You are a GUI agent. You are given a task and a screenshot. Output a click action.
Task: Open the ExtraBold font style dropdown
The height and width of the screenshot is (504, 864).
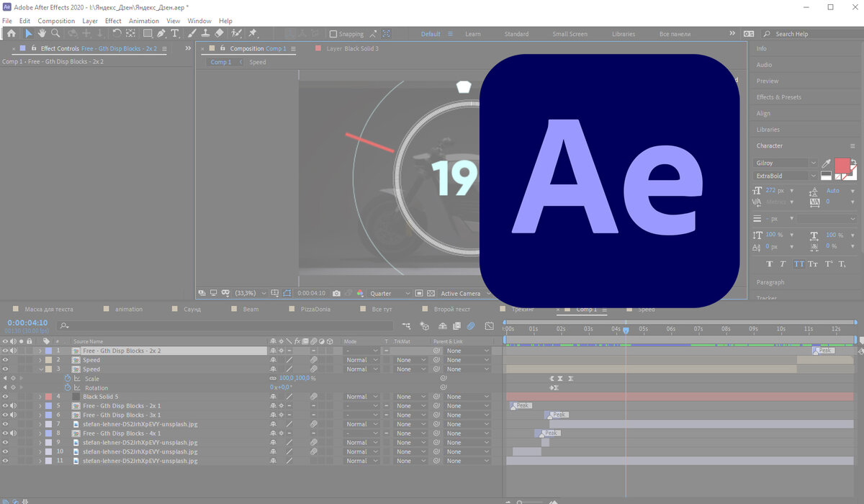785,176
